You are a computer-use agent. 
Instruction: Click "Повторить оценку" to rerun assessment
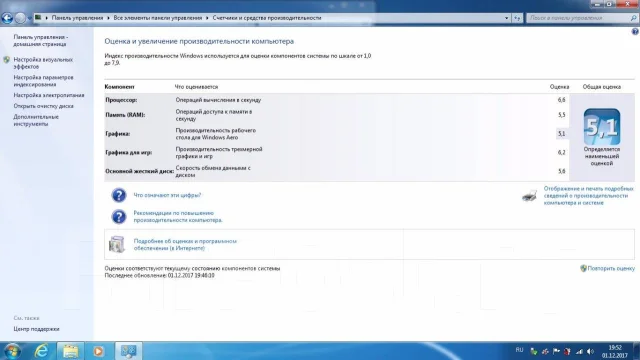(x=611, y=268)
